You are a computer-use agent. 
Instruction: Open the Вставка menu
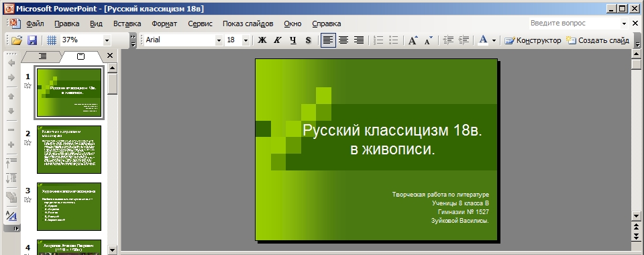pyautogui.click(x=127, y=23)
